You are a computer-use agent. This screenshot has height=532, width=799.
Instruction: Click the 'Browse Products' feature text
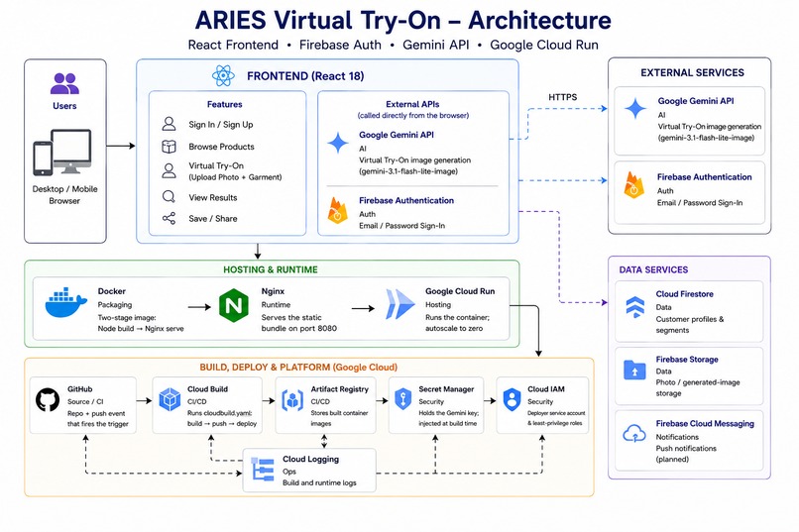221,147
